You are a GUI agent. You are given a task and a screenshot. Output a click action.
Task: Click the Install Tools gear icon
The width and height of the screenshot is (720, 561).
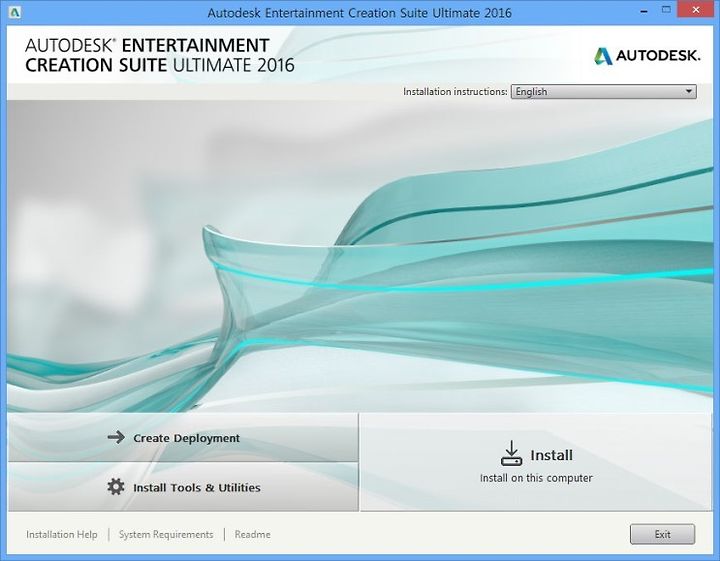click(116, 487)
